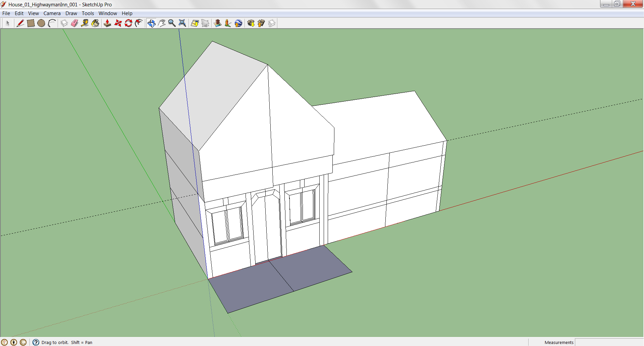Preview model in Google Earth
The image size is (644, 346).
coord(238,23)
